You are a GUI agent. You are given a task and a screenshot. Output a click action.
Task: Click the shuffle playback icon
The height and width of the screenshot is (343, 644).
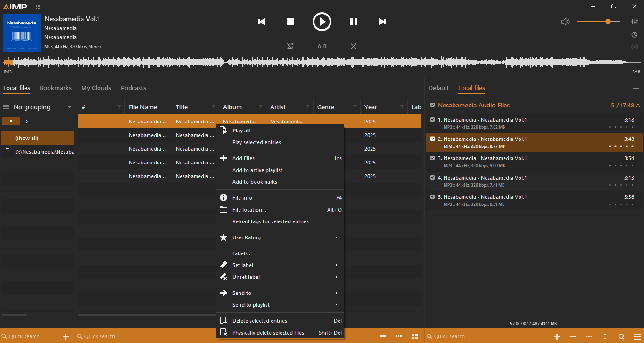click(354, 46)
